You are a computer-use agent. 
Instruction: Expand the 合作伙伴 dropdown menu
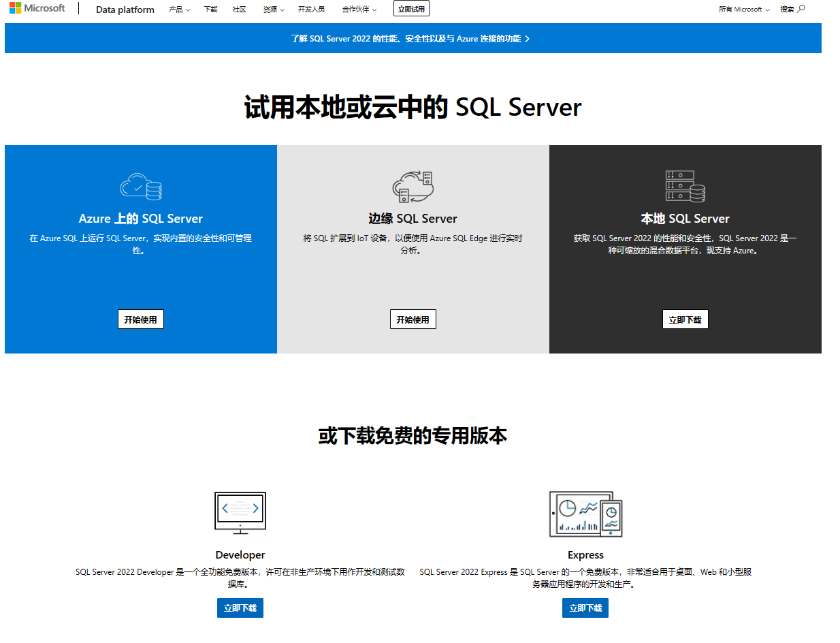coord(359,10)
